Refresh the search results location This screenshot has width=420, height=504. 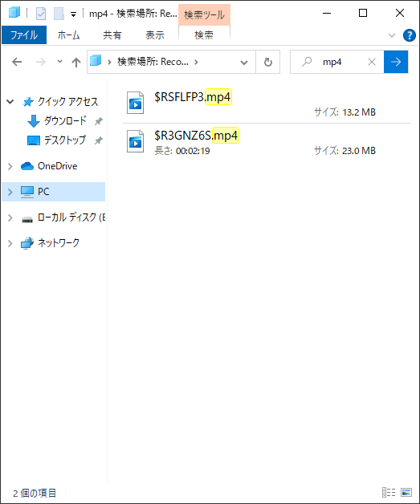pyautogui.click(x=268, y=62)
